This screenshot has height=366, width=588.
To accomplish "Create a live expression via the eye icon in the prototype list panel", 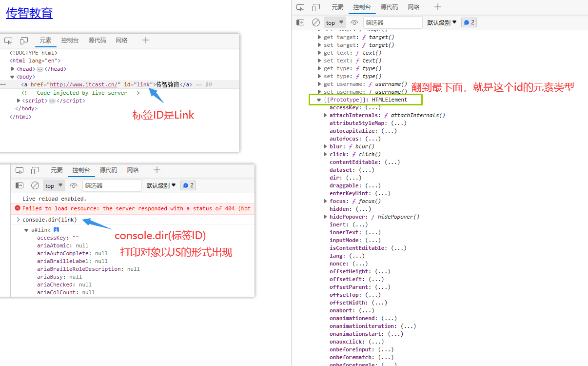I will click(x=354, y=22).
